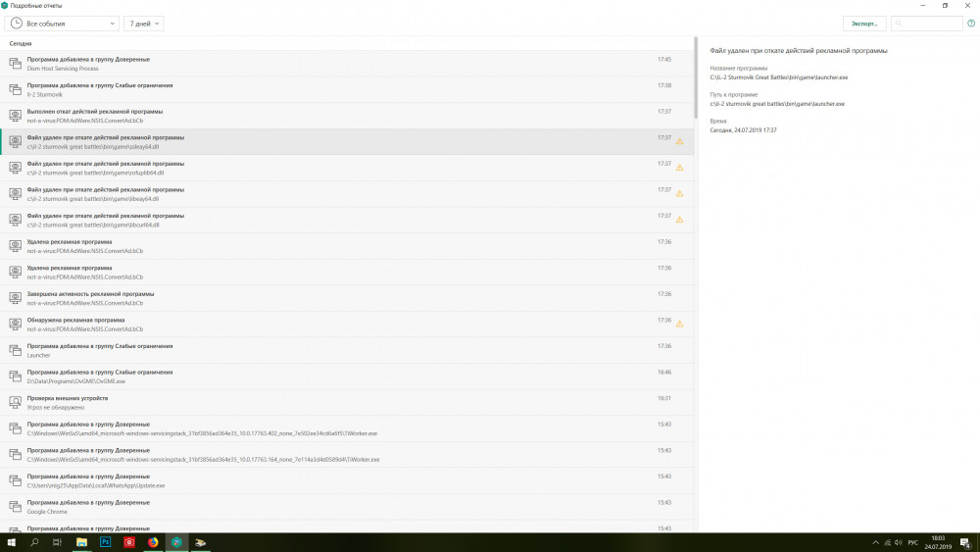Select the ssleay64.dll deleted file event
The width and height of the screenshot is (980, 552).
(347, 142)
